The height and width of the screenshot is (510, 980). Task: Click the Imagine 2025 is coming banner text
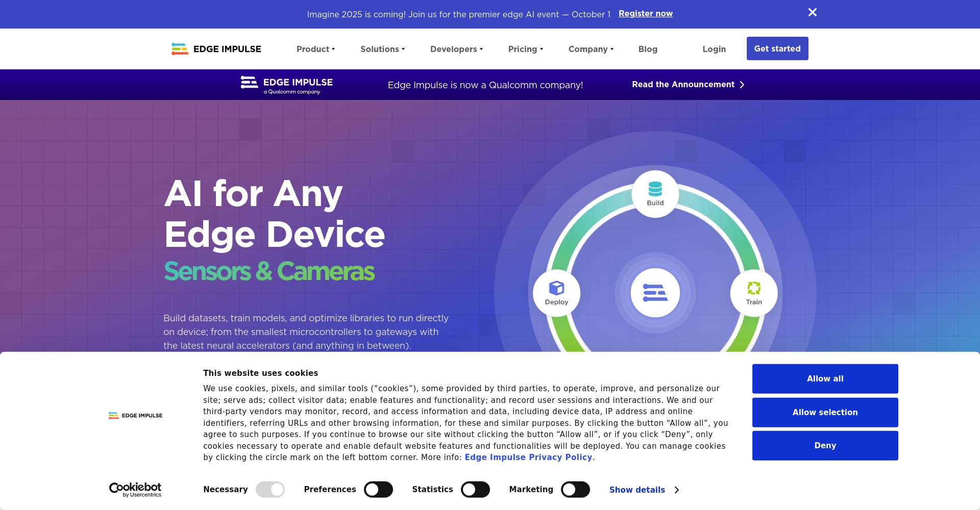point(458,14)
